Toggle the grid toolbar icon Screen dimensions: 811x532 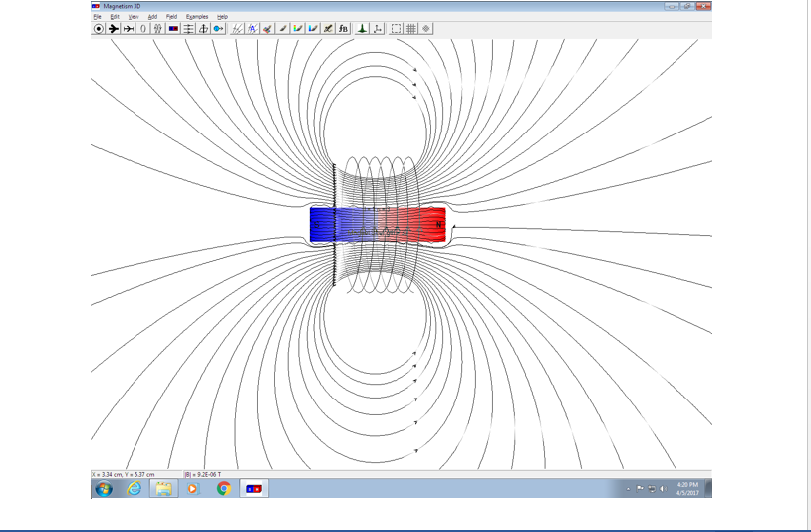(411, 29)
